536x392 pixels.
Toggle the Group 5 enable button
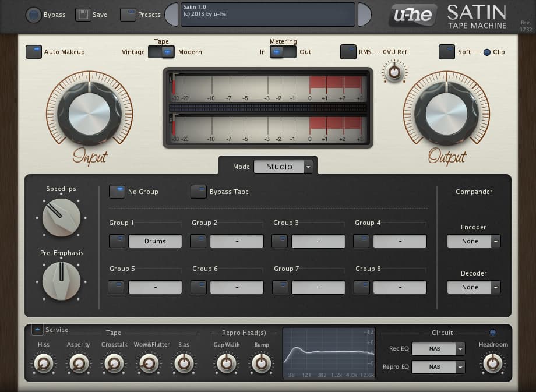tap(116, 287)
